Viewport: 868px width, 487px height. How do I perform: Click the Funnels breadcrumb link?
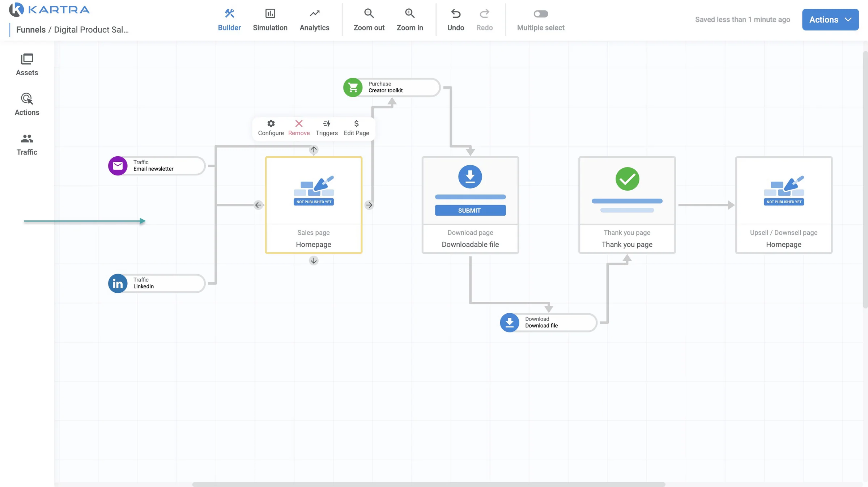tap(31, 30)
